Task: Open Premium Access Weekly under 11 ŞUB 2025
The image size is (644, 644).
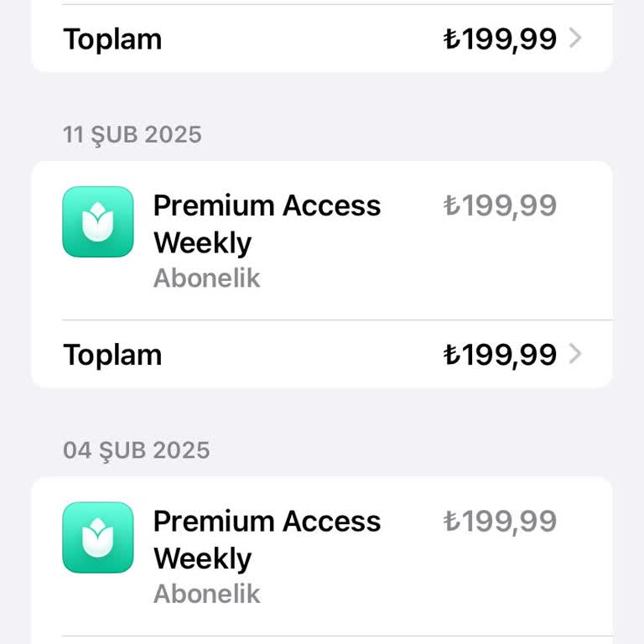Action: coord(267,206)
